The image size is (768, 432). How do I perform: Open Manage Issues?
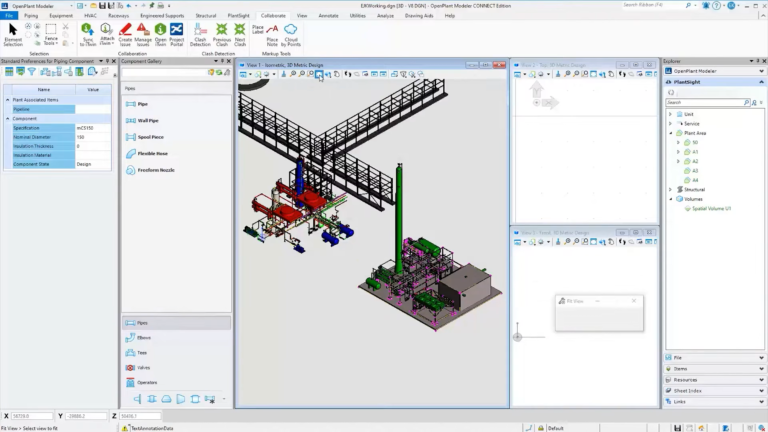pyautogui.click(x=143, y=34)
